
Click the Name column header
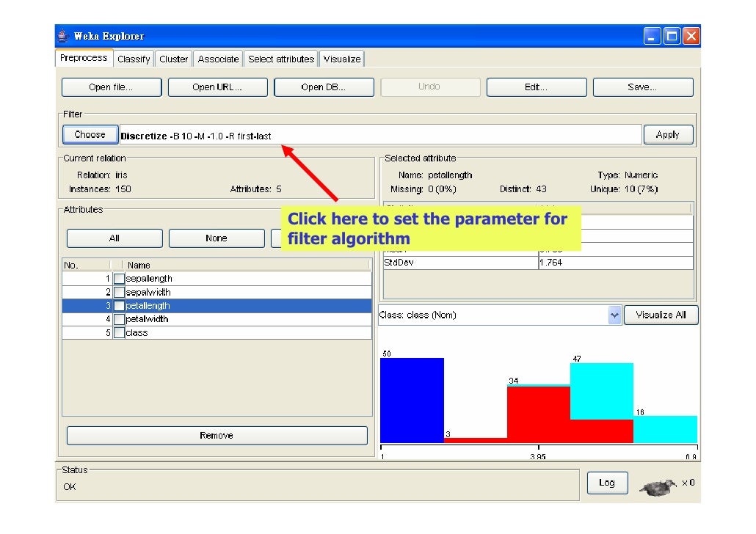point(246,265)
